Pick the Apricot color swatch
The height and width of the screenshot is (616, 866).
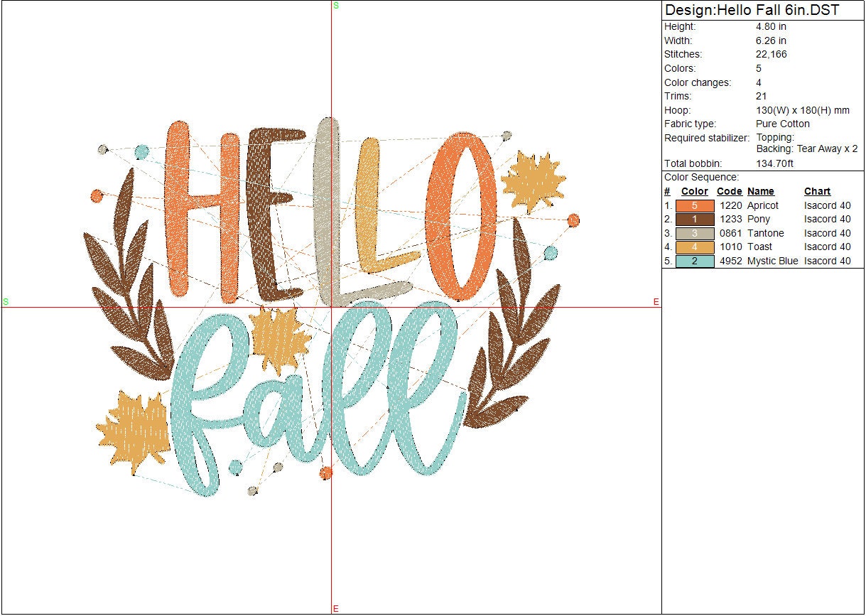pos(694,206)
